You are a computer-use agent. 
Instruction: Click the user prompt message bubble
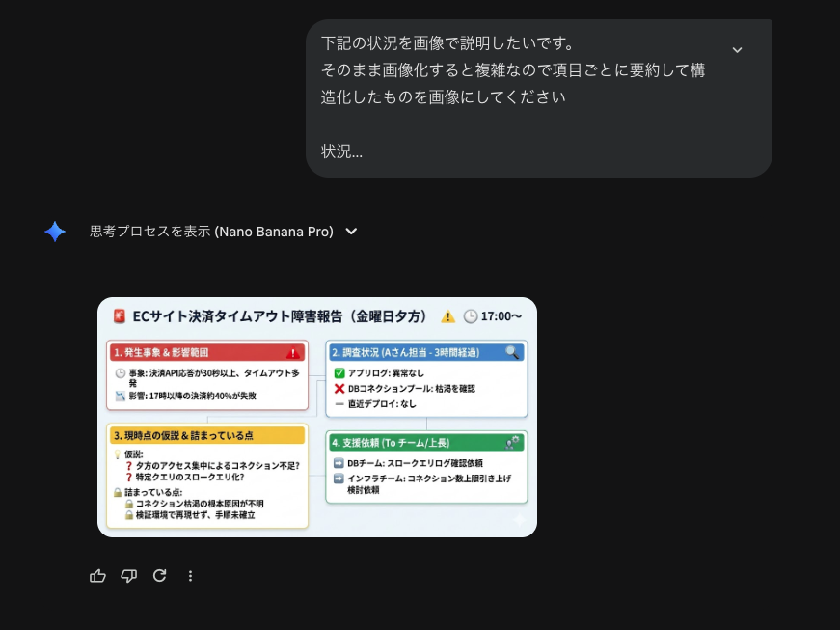(539, 98)
